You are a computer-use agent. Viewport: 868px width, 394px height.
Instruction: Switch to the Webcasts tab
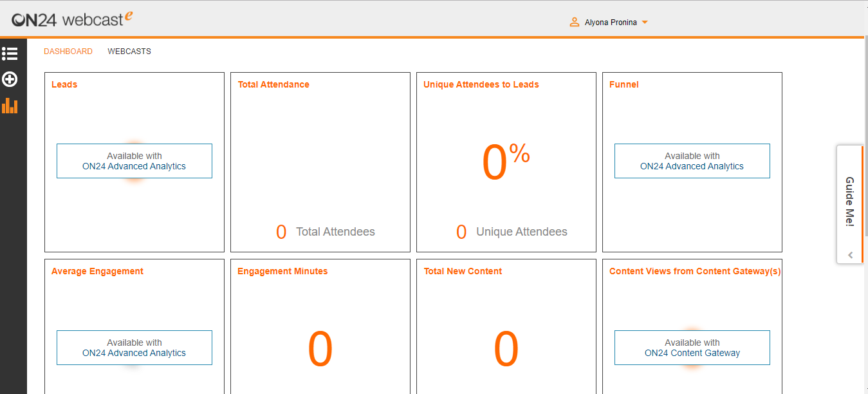[x=129, y=52]
